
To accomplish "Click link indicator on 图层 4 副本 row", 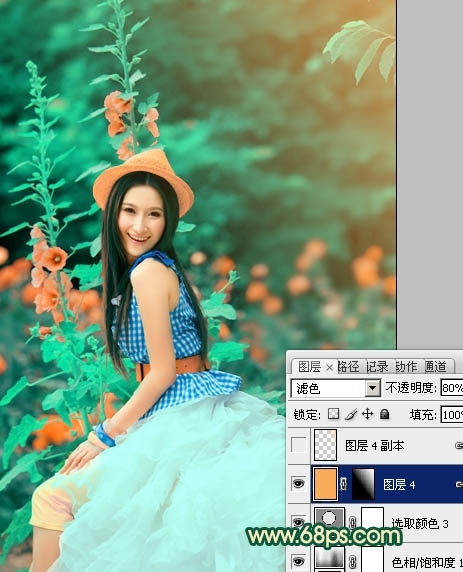I will click(x=459, y=445).
